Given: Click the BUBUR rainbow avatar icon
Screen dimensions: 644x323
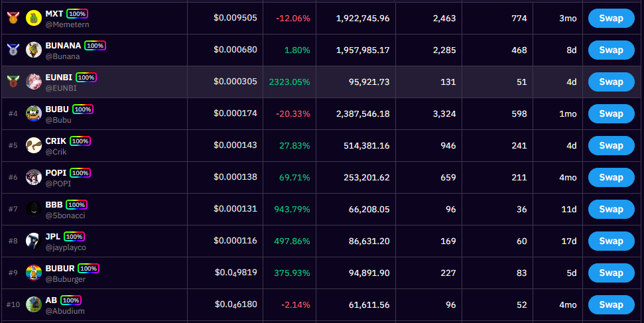Looking at the screenshot, I should pos(34,273).
